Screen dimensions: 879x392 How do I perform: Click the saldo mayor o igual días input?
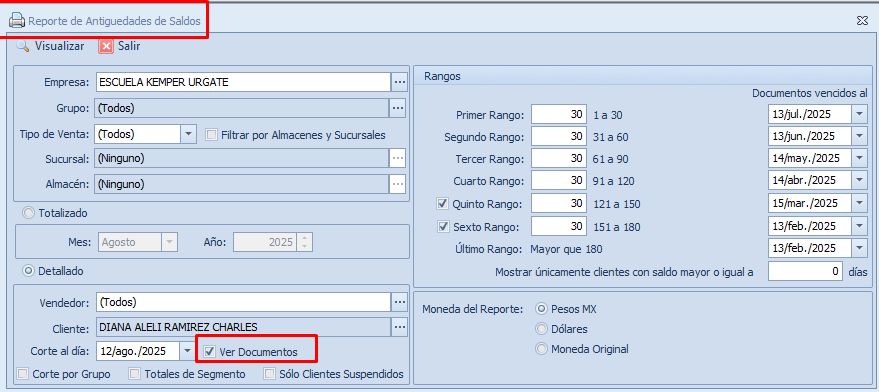pos(805,271)
